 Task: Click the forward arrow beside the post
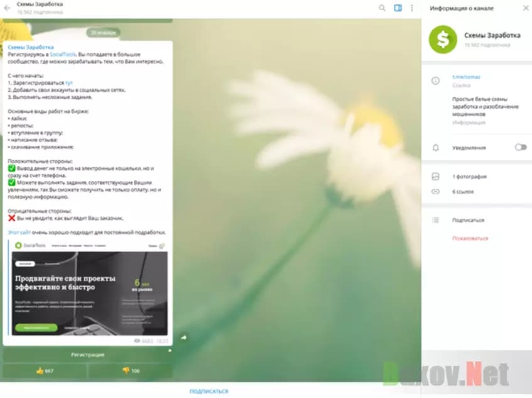pos(183,338)
